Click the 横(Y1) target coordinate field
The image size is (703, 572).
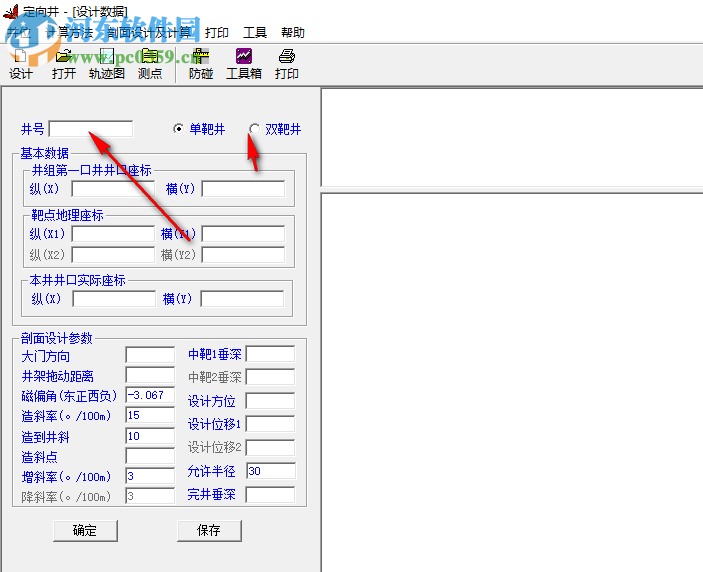(243, 234)
